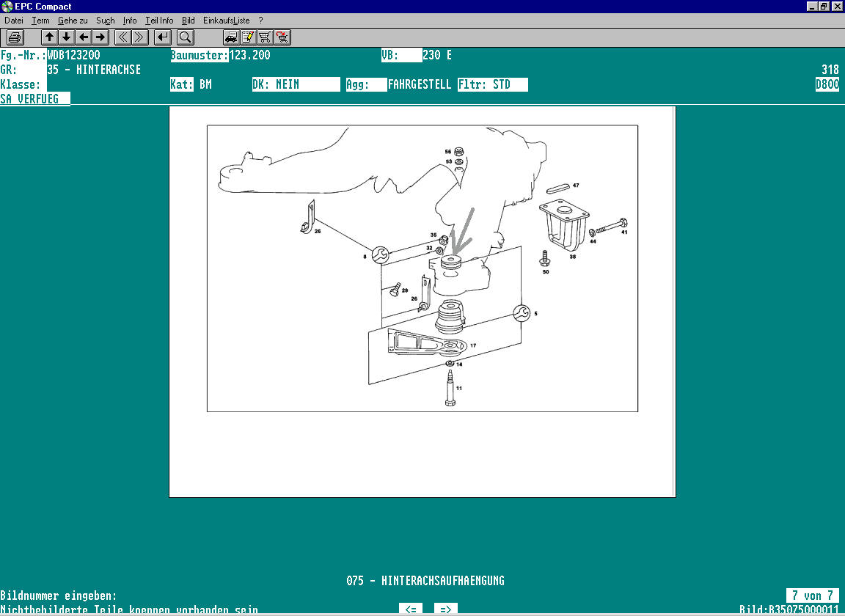Click the right arrow toolbar button
Screen dimensions: 845x616
[100, 37]
